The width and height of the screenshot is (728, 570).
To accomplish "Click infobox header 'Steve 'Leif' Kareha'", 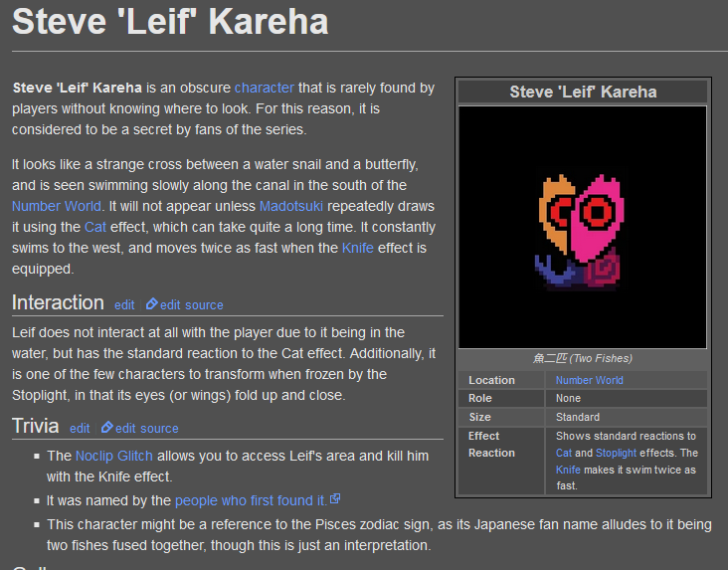I will pos(583,92).
